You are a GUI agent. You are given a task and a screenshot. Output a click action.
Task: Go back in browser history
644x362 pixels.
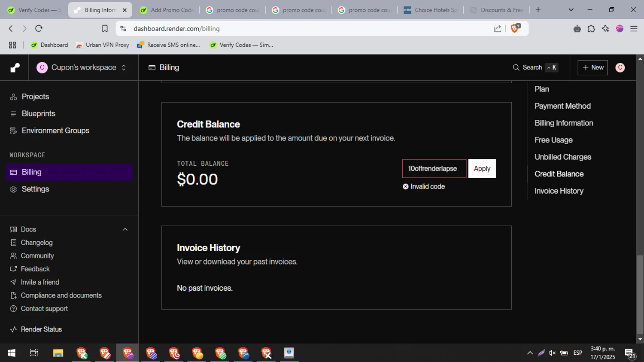(x=11, y=29)
